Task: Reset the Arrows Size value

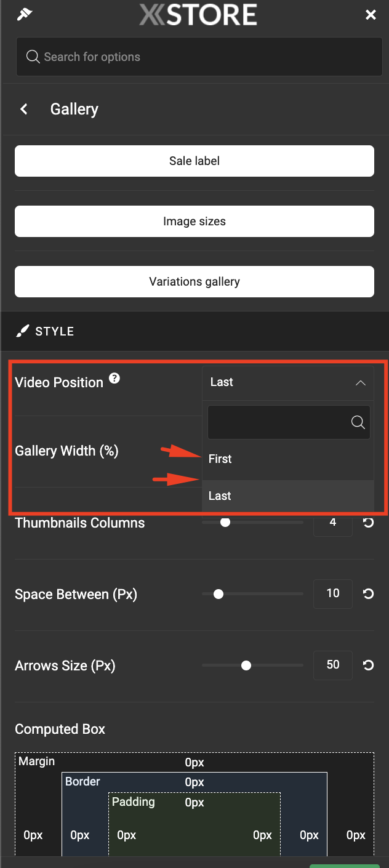Action: [x=368, y=665]
